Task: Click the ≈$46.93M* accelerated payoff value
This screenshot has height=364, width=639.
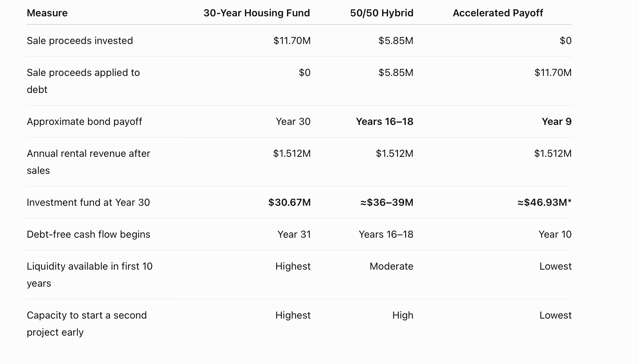Action: pyautogui.click(x=544, y=203)
